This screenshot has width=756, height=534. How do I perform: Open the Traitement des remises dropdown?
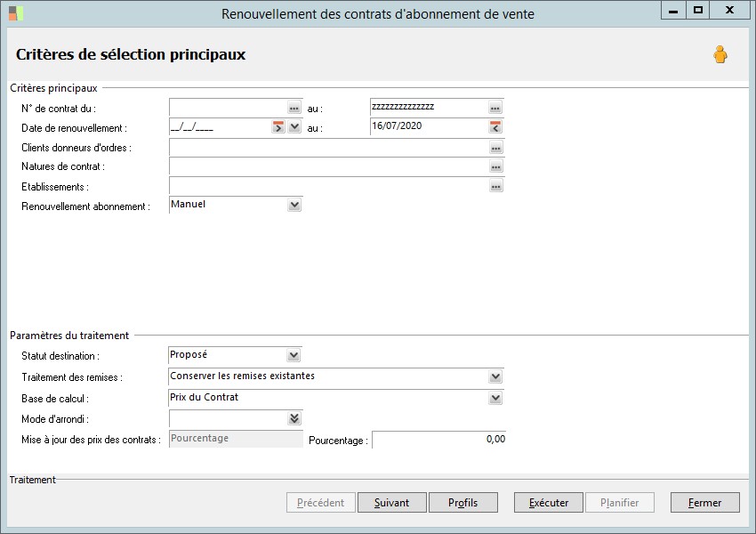[x=495, y=377]
